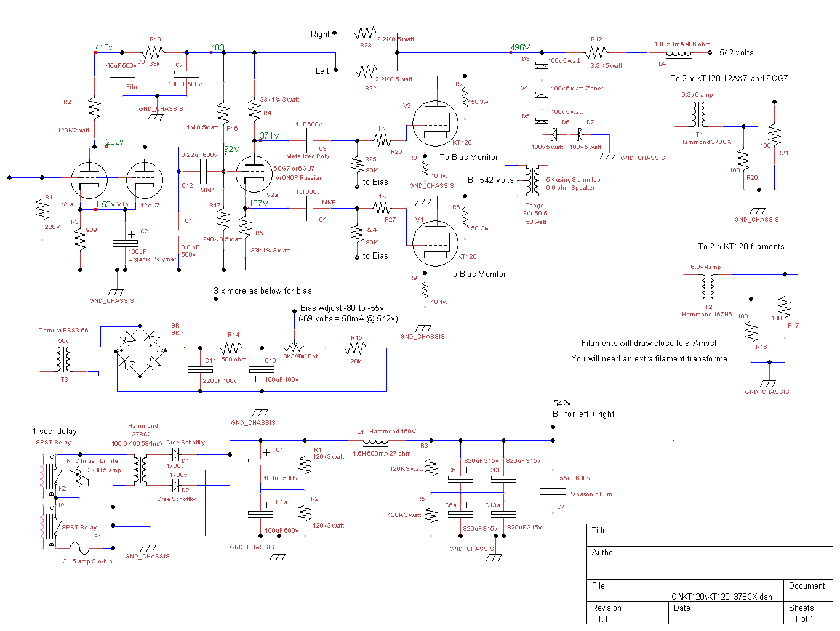Click the R12 3.3K resistor symbol
The image size is (840, 631).
tap(596, 52)
